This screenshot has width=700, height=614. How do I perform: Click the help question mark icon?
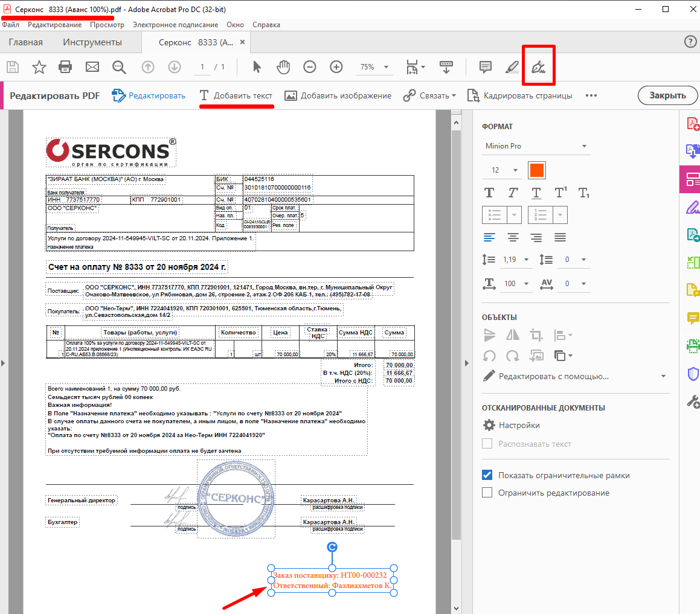tap(690, 42)
